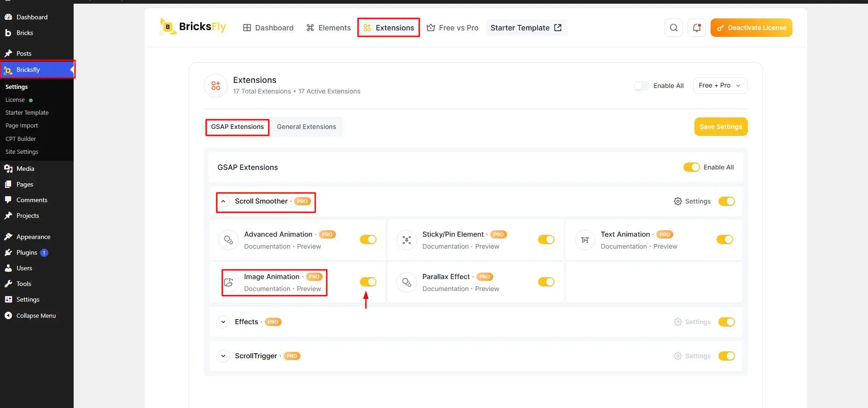The image size is (868, 408).
Task: Click the Deactivate License button
Action: click(x=751, y=28)
